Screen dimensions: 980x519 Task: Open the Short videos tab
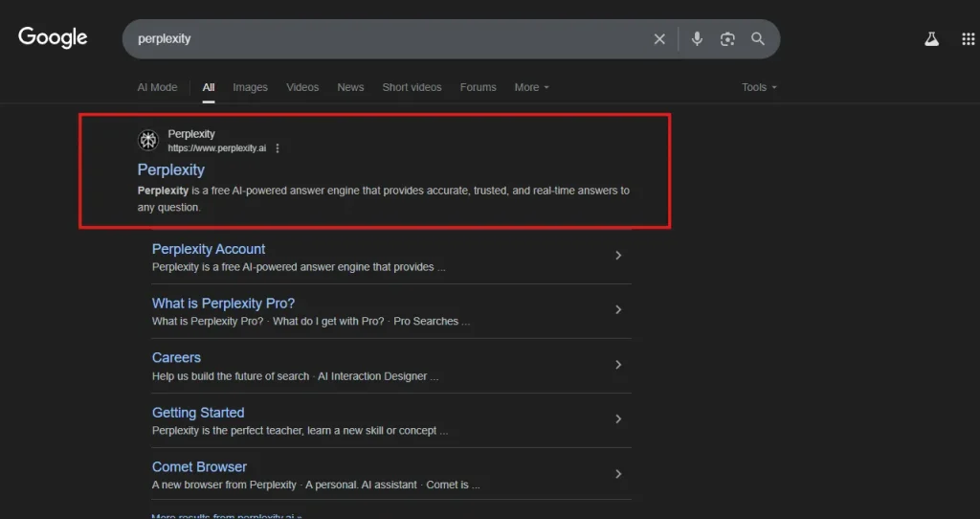tap(412, 87)
